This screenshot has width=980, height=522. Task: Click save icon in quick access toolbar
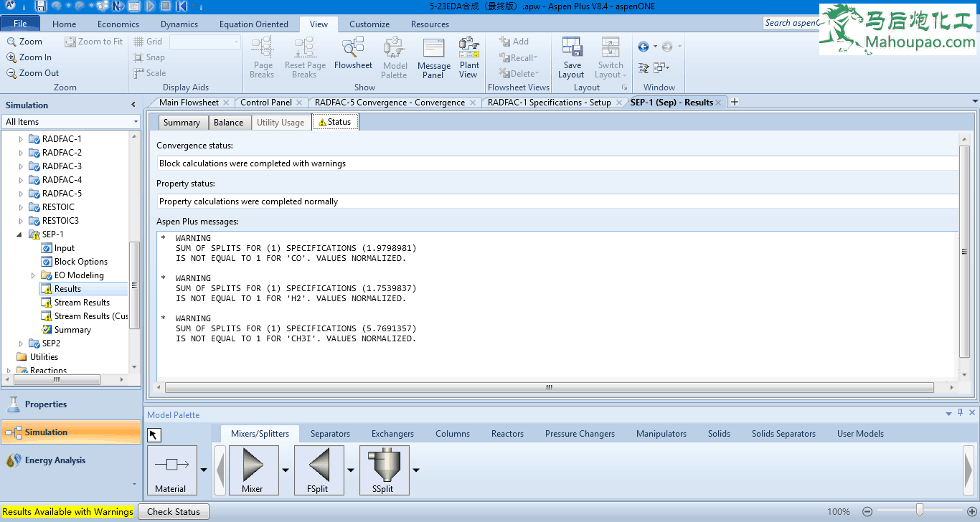41,6
